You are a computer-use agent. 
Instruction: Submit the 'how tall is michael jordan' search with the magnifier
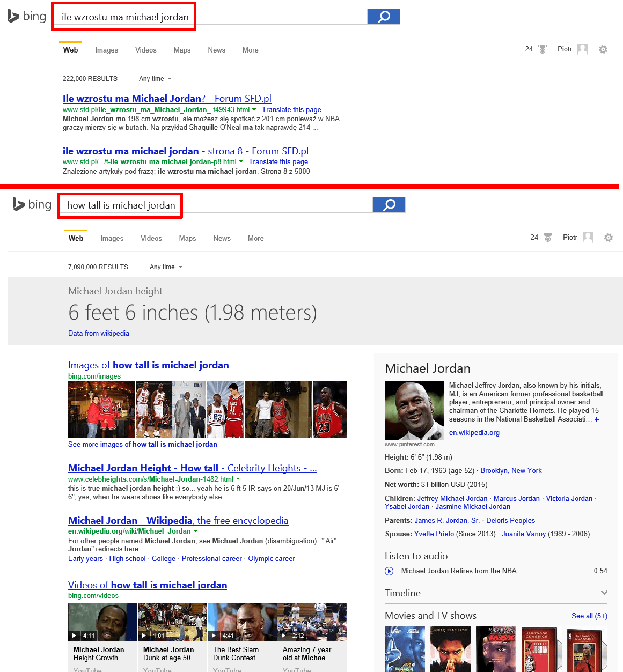click(x=389, y=205)
